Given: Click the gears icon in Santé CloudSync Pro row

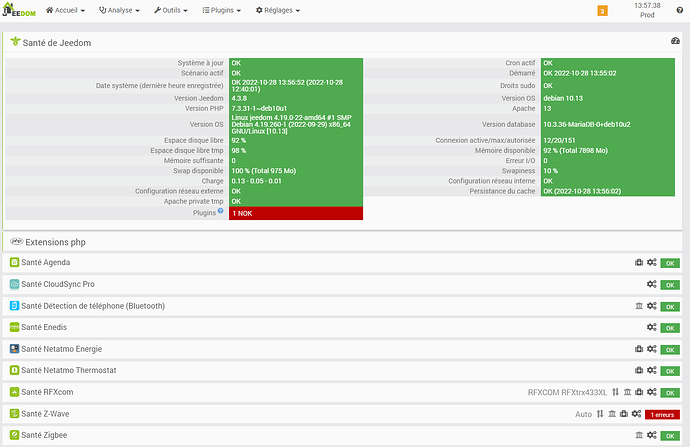Looking at the screenshot, I should point(652,284).
